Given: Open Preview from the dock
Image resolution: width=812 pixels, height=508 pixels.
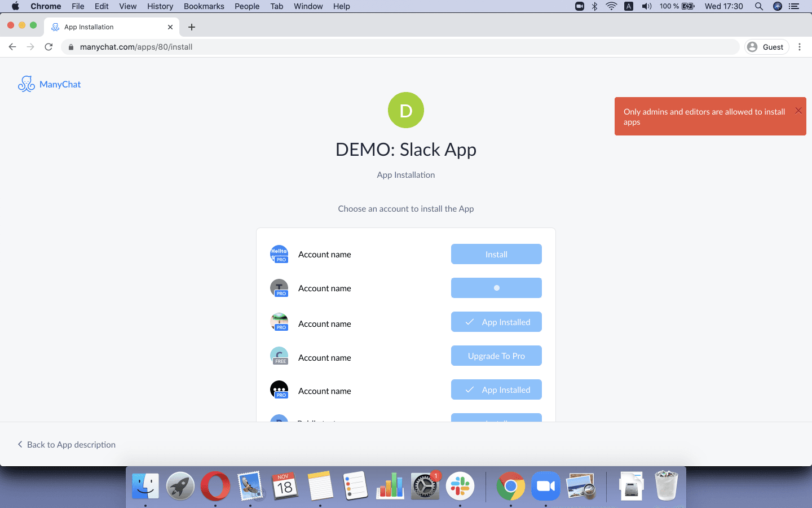Looking at the screenshot, I should click(x=581, y=486).
